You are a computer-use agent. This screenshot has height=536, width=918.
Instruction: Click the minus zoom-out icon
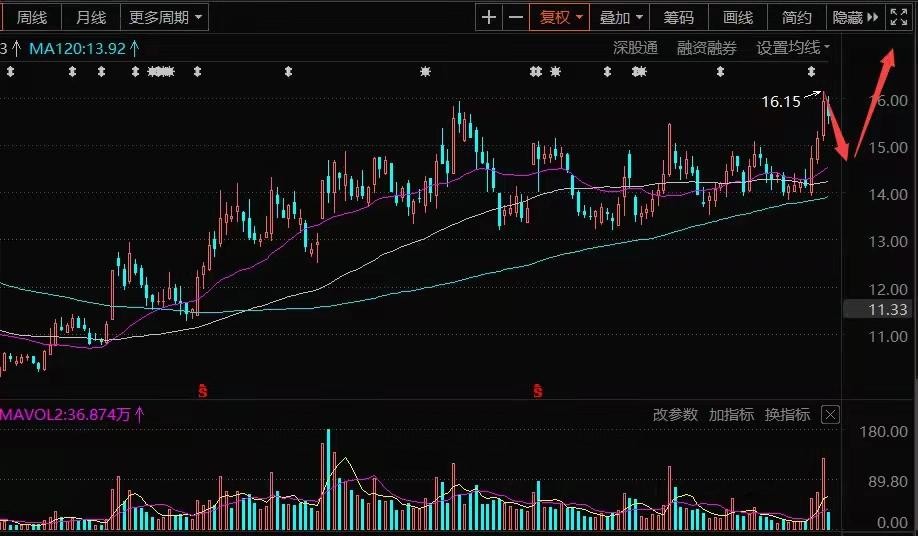tap(515, 17)
